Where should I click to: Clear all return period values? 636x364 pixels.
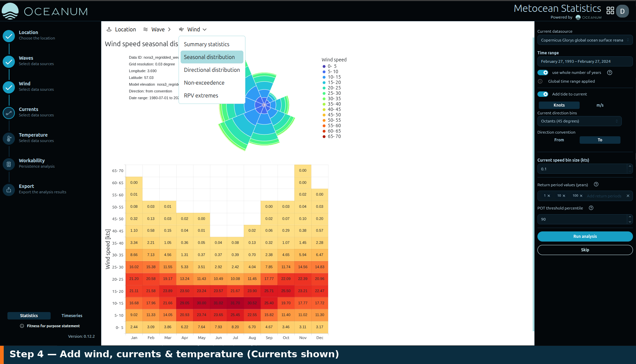pyautogui.click(x=628, y=196)
